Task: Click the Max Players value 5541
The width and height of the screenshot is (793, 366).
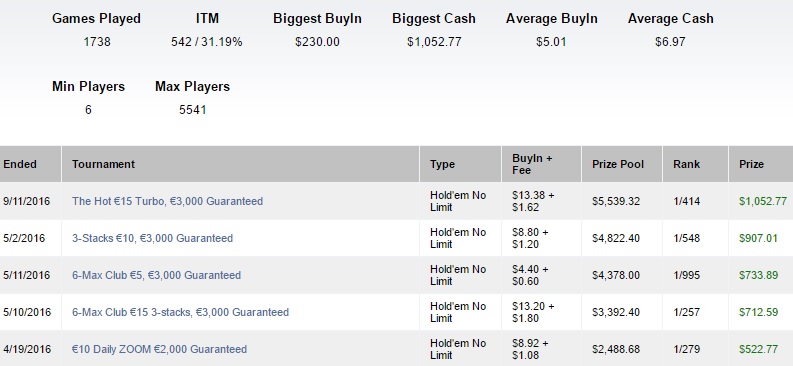Action: [x=192, y=110]
